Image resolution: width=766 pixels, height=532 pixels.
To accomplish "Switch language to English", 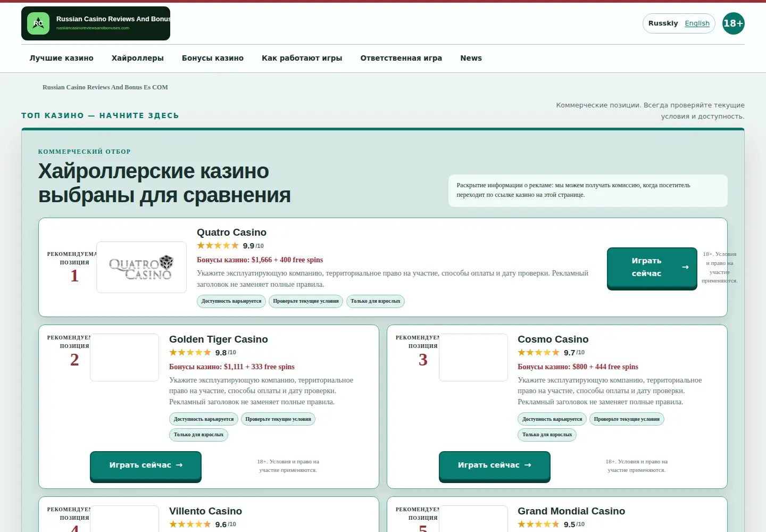I will point(697,23).
